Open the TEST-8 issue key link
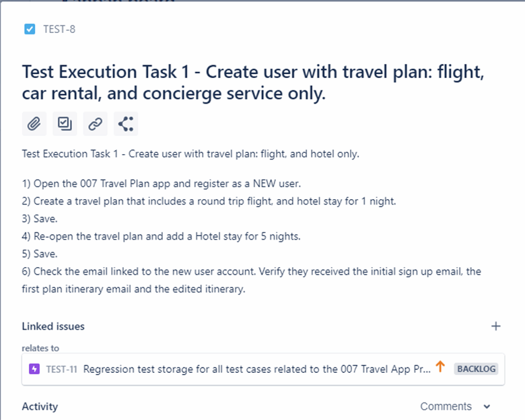The width and height of the screenshot is (525, 420). pos(59,29)
